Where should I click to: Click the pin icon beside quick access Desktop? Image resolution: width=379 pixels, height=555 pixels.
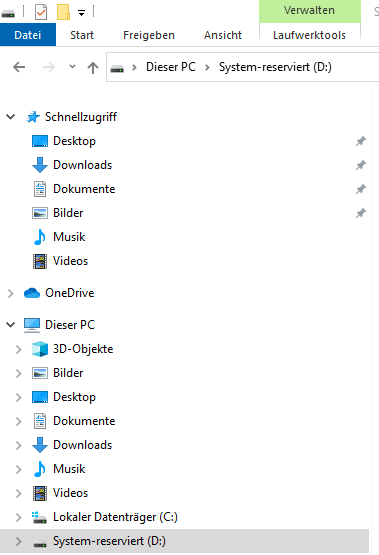coord(361,141)
